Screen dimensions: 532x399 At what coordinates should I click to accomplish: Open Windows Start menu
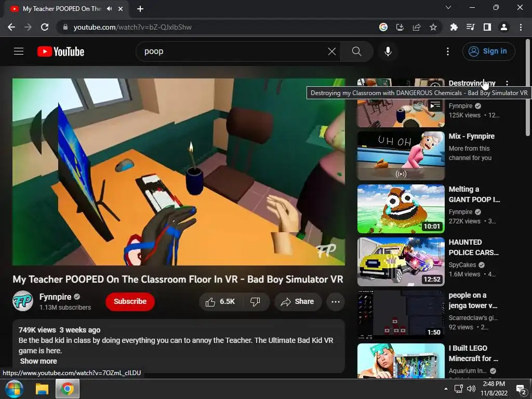click(x=14, y=389)
